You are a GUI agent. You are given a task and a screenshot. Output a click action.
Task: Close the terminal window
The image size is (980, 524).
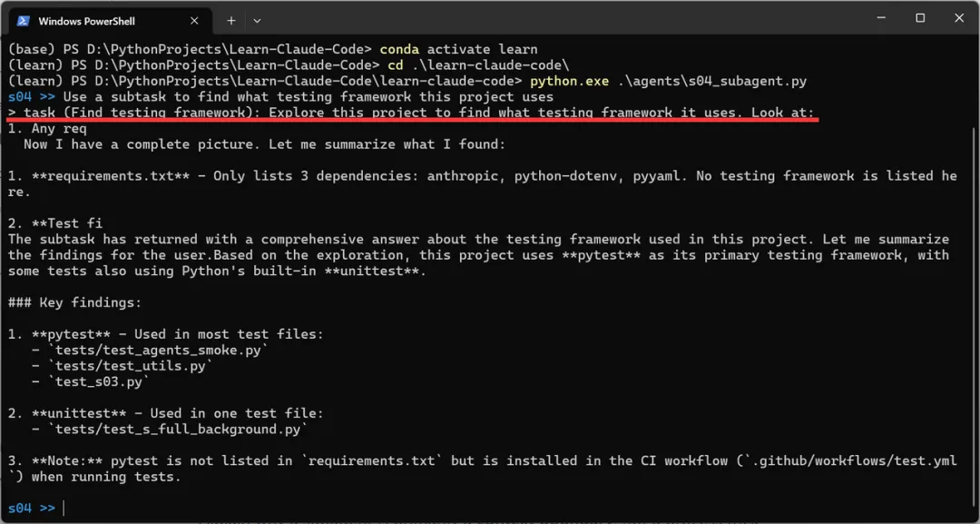(x=959, y=18)
